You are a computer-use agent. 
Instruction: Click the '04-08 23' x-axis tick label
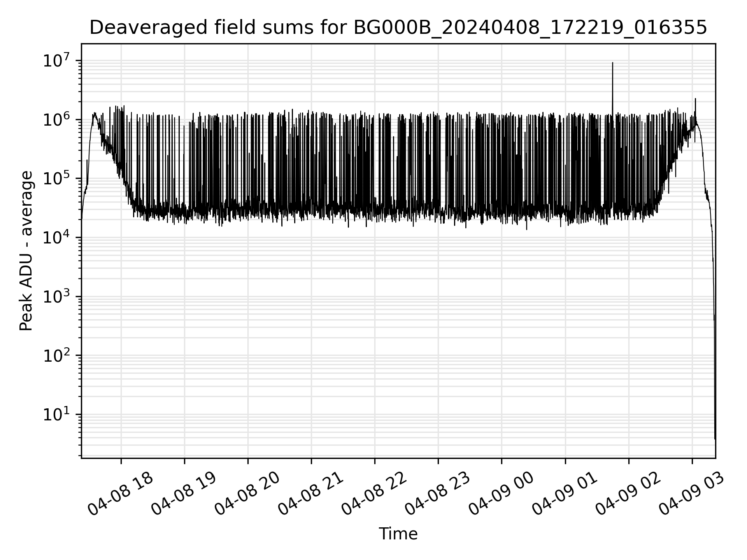438,494
